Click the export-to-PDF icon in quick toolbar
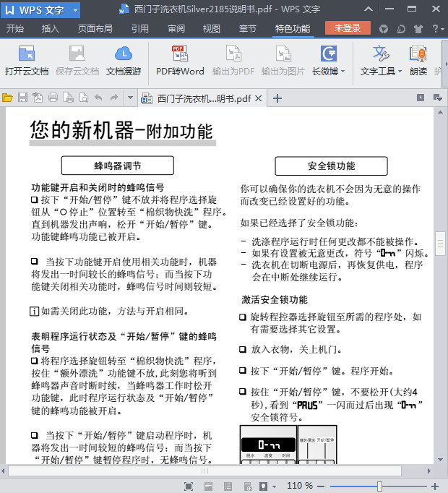 [38, 98]
